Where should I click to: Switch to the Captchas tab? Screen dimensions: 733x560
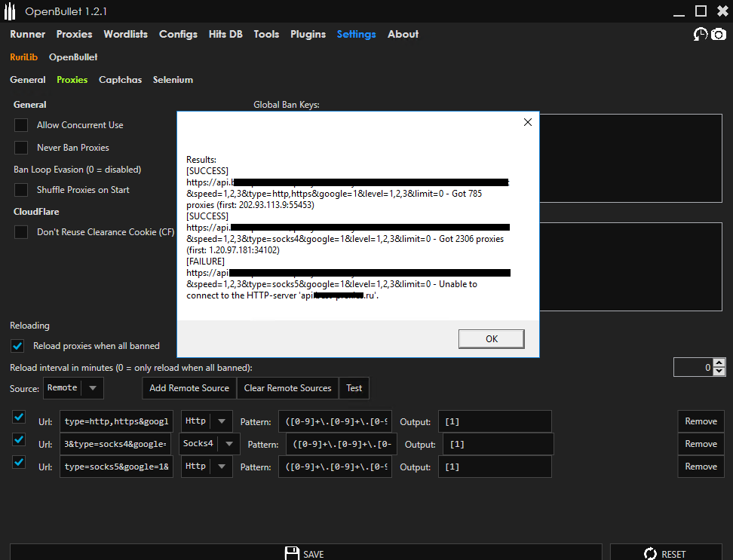point(120,79)
